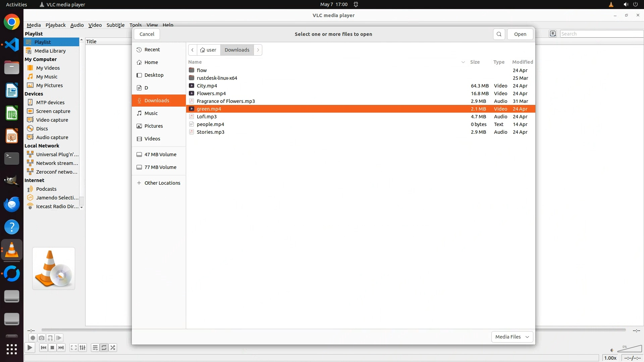Screen dimensions: 644x362
Task: Click the path forward chevron
Action: tap(258, 50)
